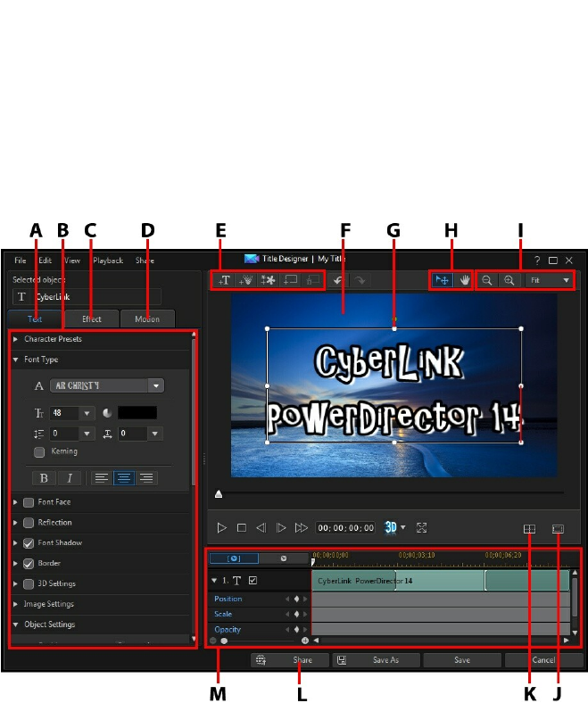Add a Scale keyframe diamond

click(x=296, y=614)
